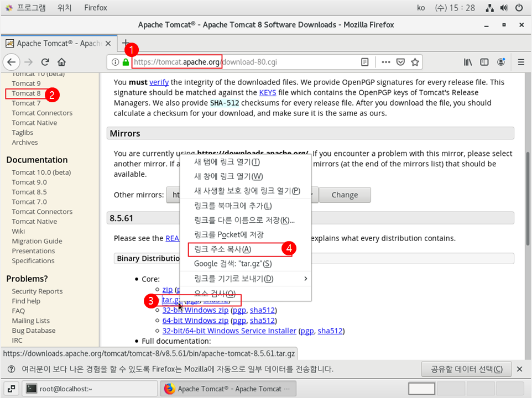Click the forward navigation arrow
Image resolution: width=532 pixels, height=398 pixels.
(x=29, y=62)
